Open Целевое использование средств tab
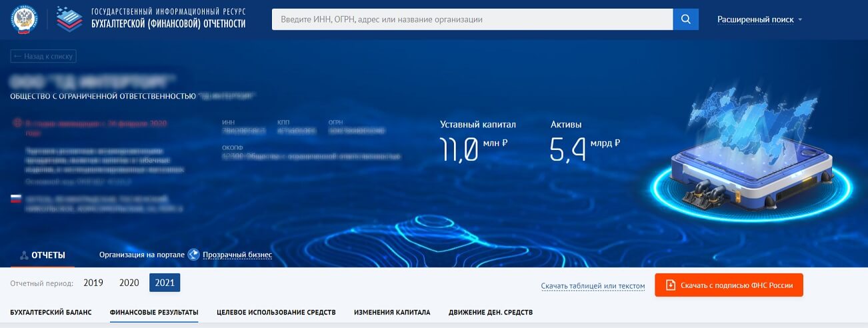Viewport: 868px width, 328px height. [276, 312]
